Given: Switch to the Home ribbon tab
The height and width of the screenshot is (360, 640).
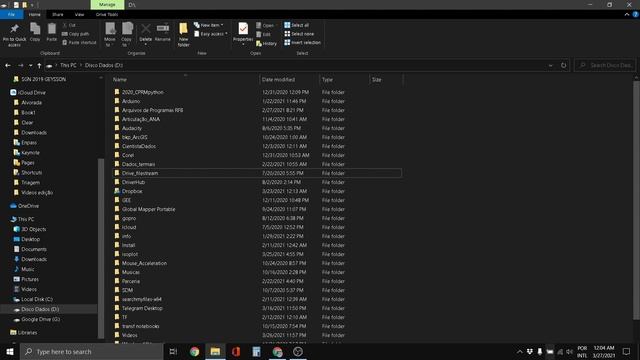Looking at the screenshot, I should [35, 14].
